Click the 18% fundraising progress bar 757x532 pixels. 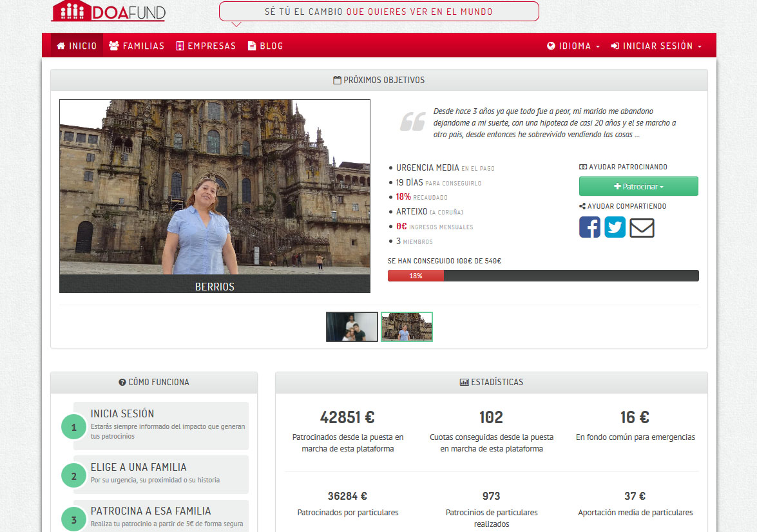(x=543, y=276)
